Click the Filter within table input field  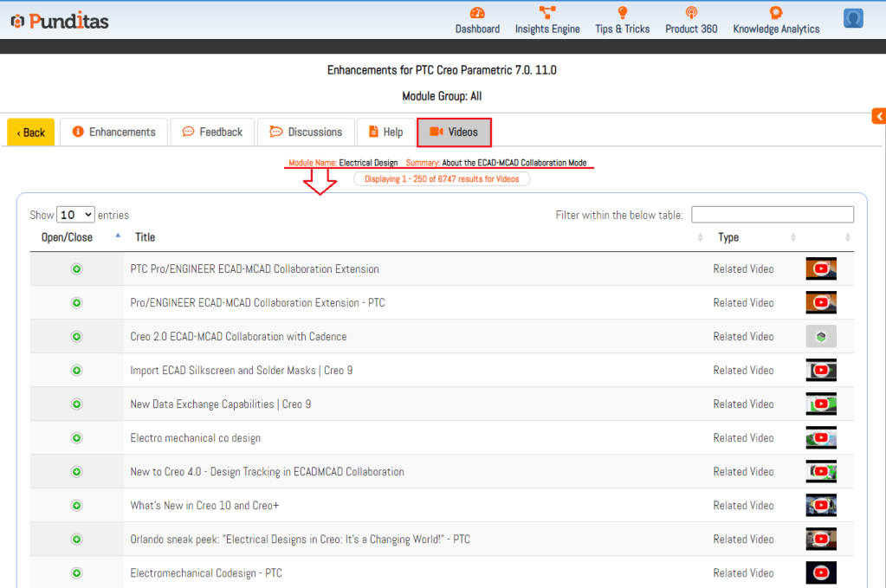coord(772,215)
